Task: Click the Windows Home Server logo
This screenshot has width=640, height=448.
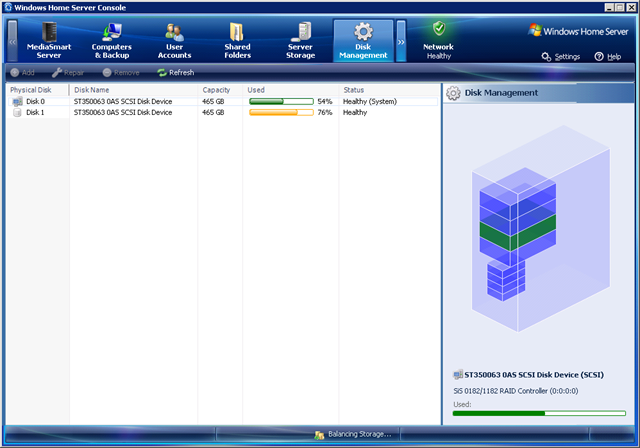Action: [x=578, y=31]
